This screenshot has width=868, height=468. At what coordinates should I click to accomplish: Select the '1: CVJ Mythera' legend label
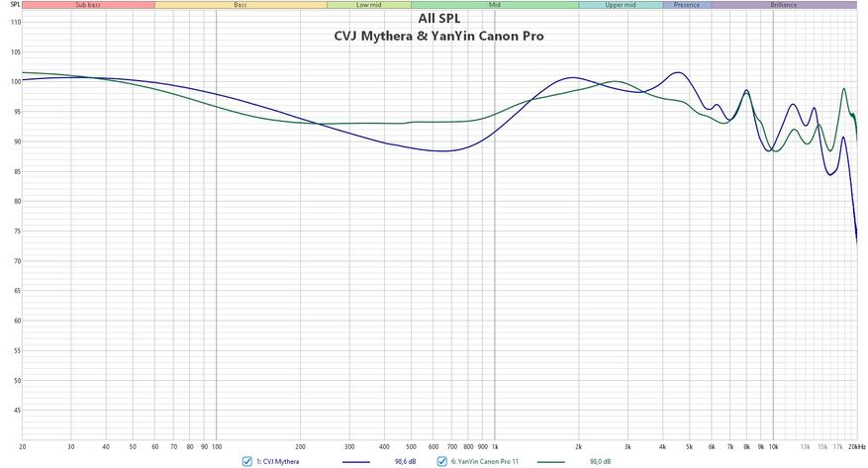coord(277,461)
